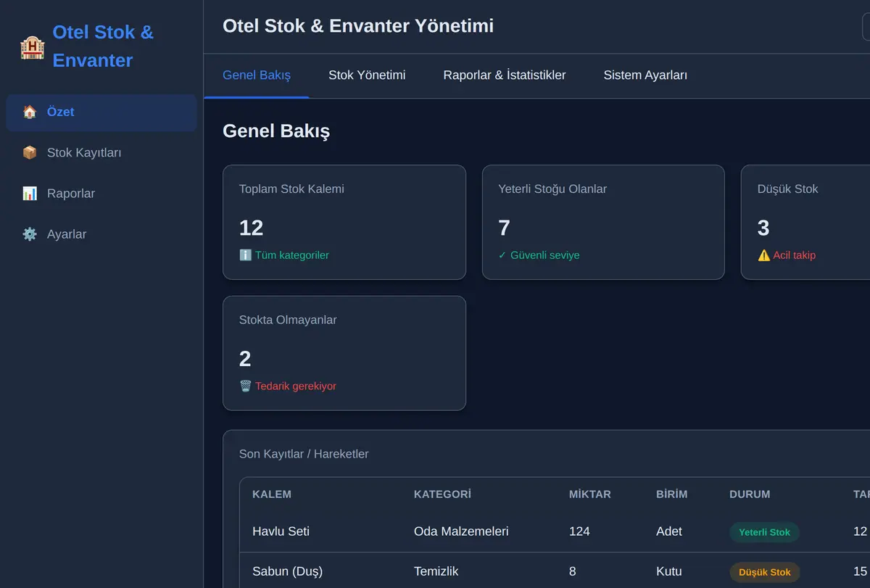870x588 pixels.
Task: Click the Düşük Stok summary card
Action: pos(805,222)
